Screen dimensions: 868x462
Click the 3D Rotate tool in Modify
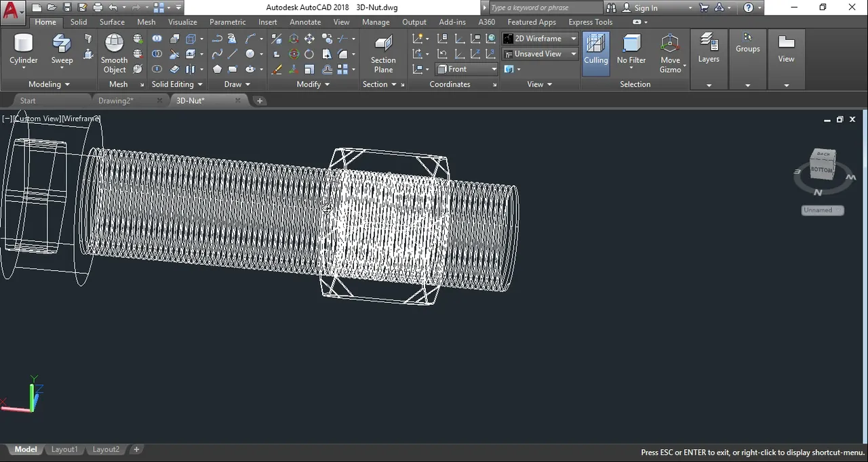coord(294,54)
